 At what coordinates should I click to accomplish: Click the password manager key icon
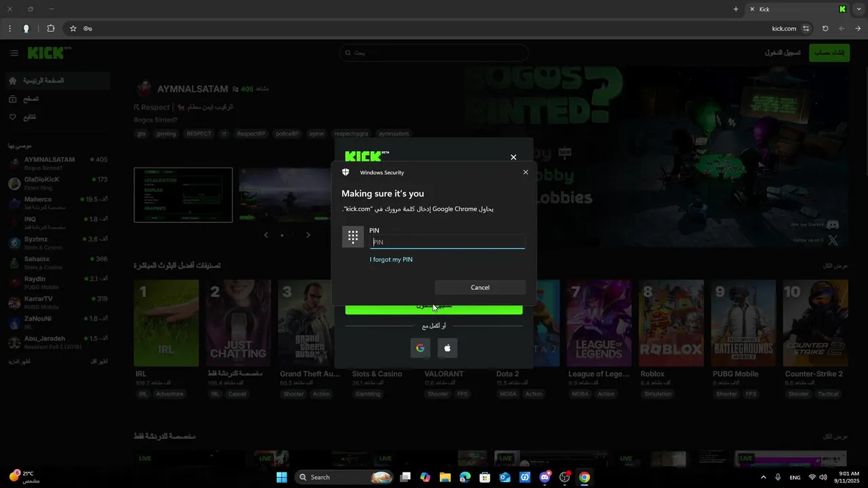(x=88, y=28)
